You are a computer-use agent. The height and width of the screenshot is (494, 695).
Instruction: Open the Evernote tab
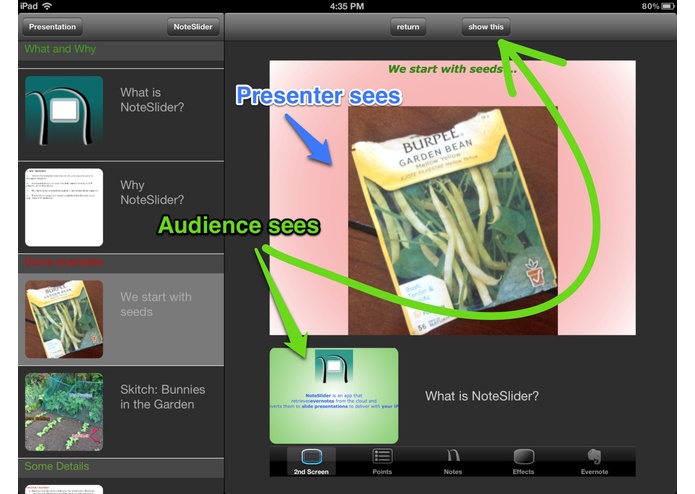(594, 462)
